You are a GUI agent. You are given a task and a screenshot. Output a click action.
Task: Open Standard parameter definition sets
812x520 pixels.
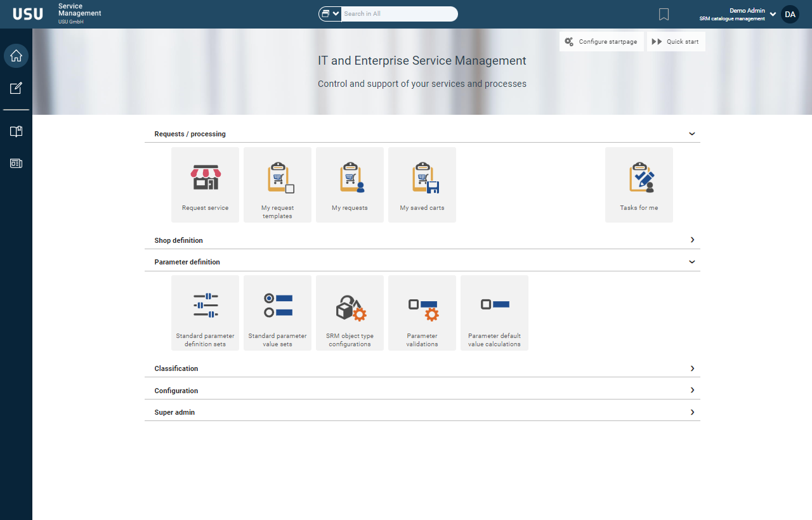point(205,313)
